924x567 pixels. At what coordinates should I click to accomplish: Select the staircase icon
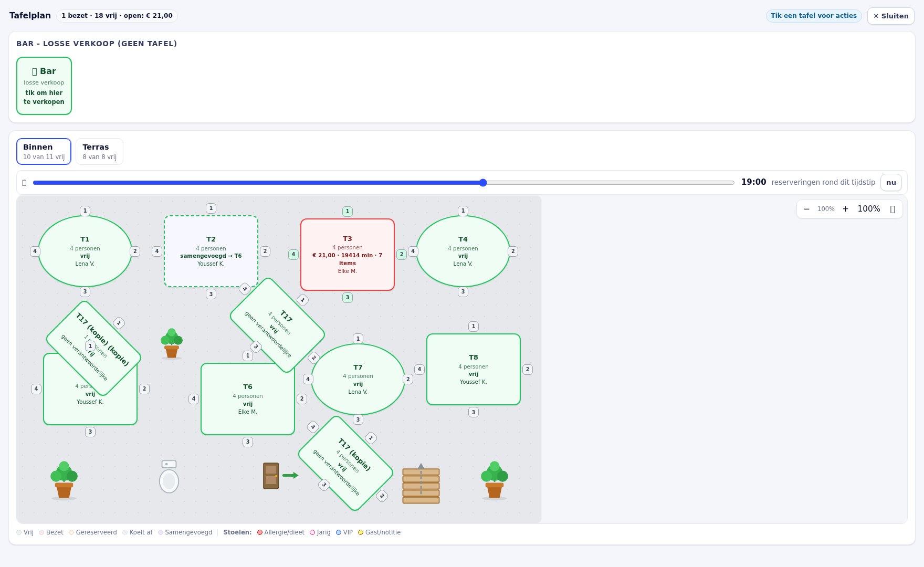pyautogui.click(x=421, y=484)
